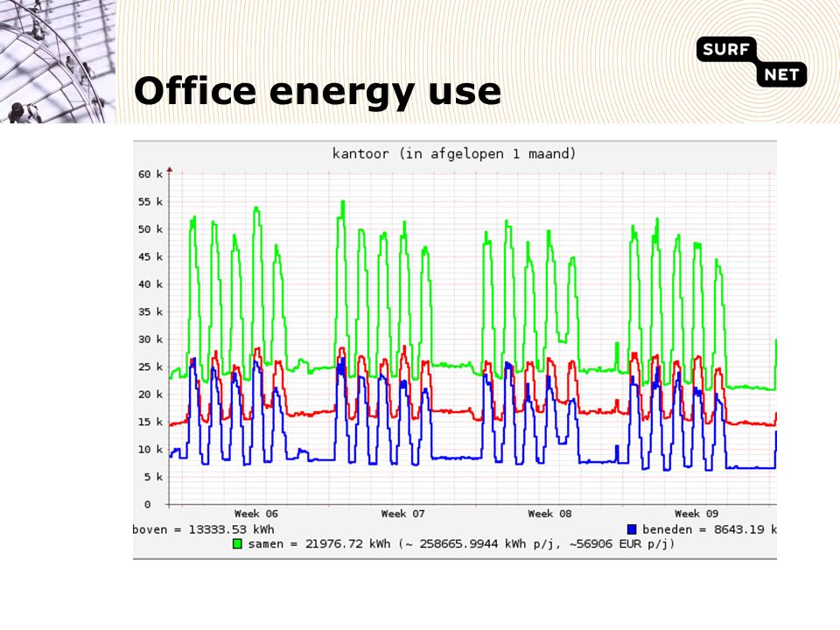Screen dimensions: 840x630
Task: Click the '15 k' y-axis label
Action: (x=150, y=422)
